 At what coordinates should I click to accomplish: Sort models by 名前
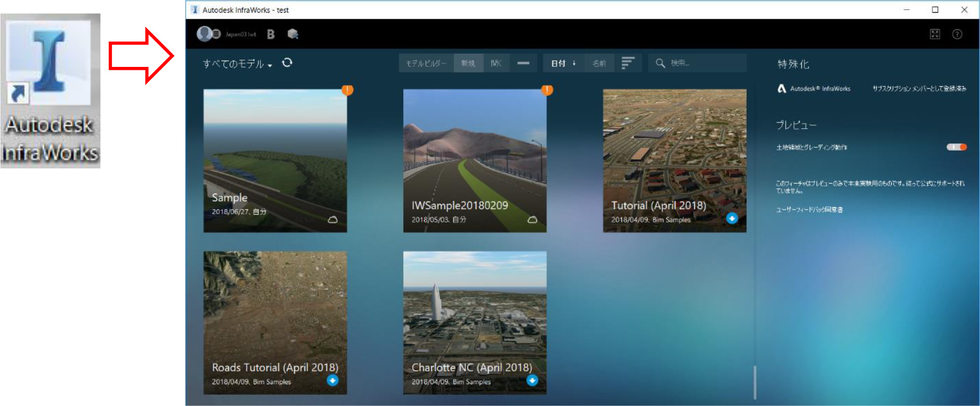point(599,63)
